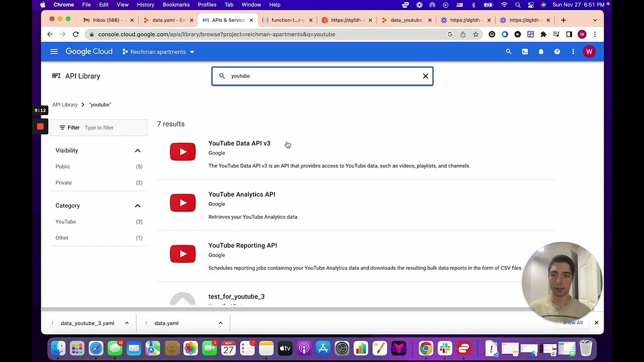This screenshot has height=362, width=644.
Task: Open the help question mark menu
Action: click(x=557, y=52)
